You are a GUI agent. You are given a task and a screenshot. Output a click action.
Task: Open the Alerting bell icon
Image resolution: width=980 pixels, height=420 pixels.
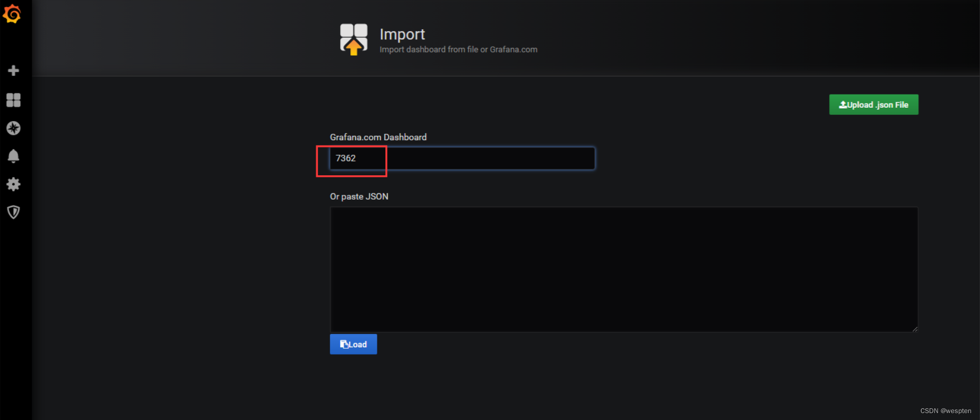coord(14,156)
